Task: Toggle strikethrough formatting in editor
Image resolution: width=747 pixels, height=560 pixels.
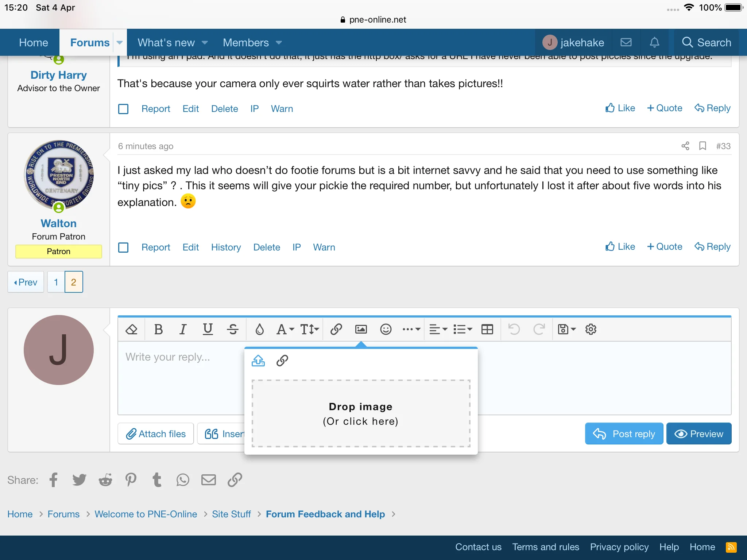Action: (x=232, y=329)
